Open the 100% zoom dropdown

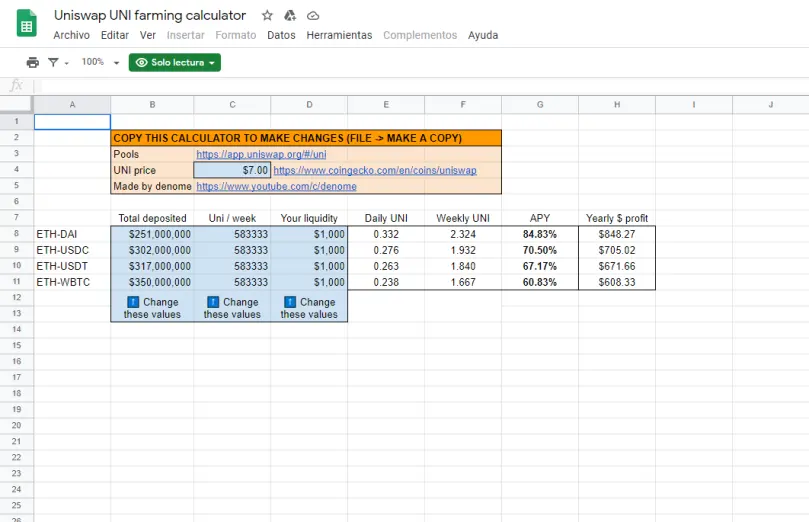[100, 62]
